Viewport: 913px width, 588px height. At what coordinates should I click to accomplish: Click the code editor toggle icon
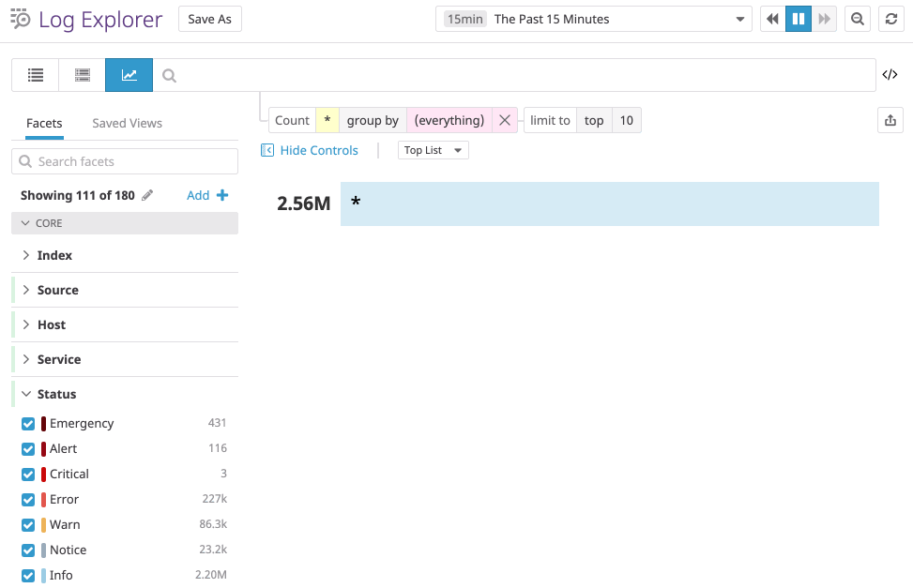click(x=890, y=75)
